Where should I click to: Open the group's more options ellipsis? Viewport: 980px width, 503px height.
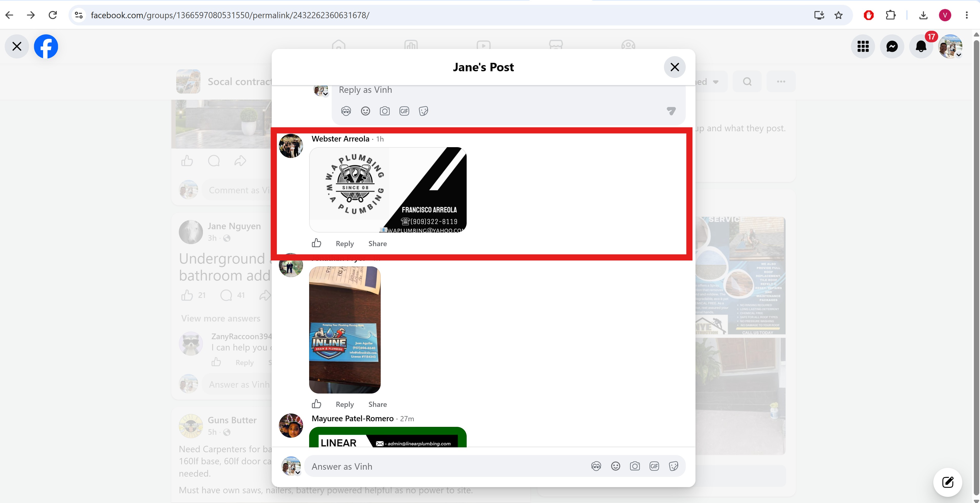click(781, 81)
